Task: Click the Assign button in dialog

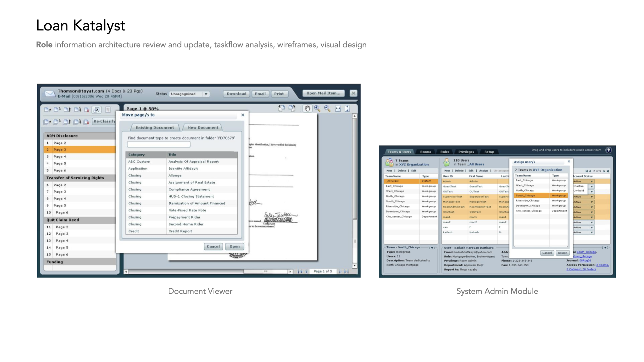Action: point(562,253)
